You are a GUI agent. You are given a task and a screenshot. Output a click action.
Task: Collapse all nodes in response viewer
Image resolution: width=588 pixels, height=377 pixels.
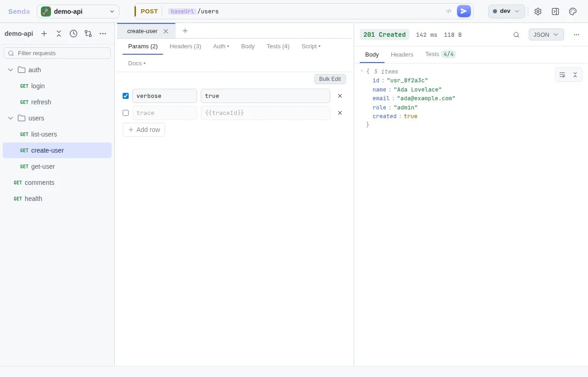click(x=575, y=74)
